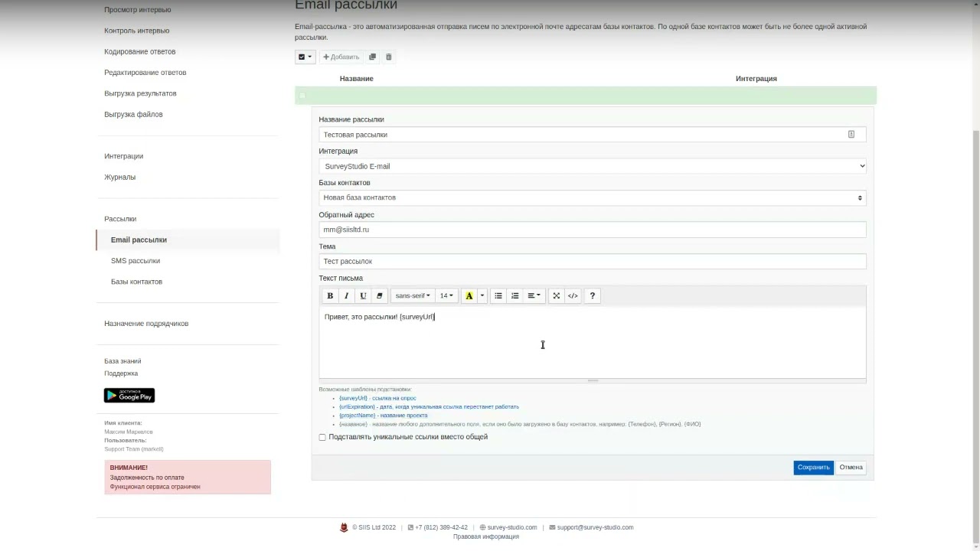
Task: Open the editor help question mark
Action: (x=592, y=296)
